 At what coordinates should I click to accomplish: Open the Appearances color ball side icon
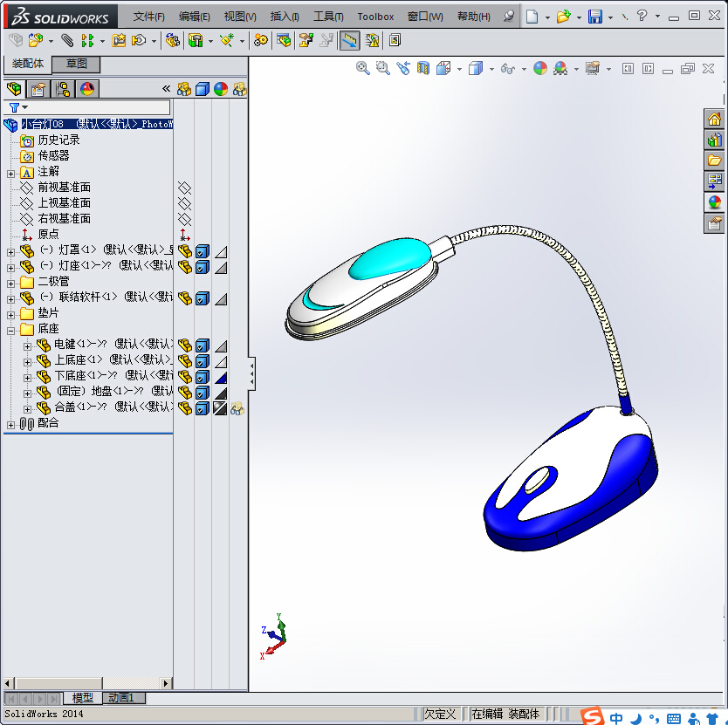pyautogui.click(x=714, y=202)
